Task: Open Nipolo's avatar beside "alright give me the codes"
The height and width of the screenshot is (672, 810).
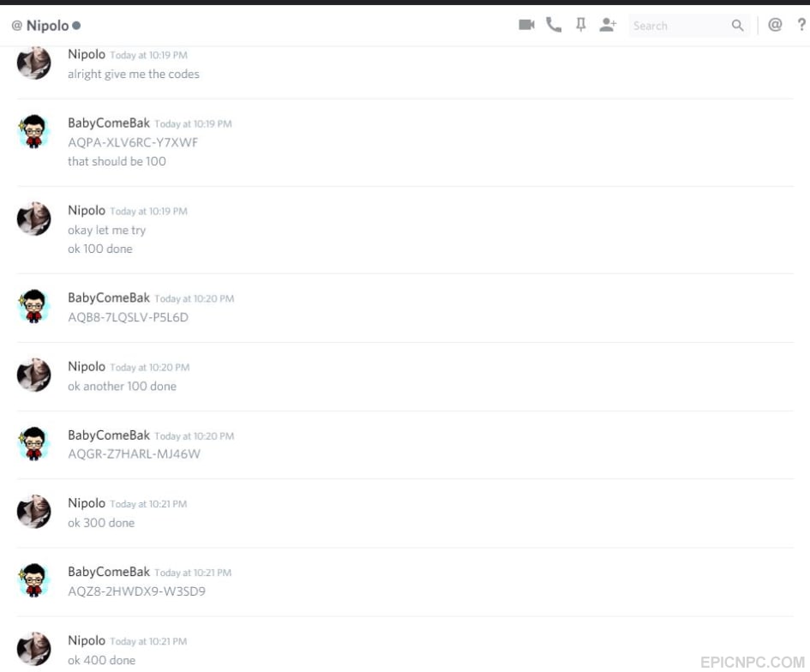Action: coord(34,63)
